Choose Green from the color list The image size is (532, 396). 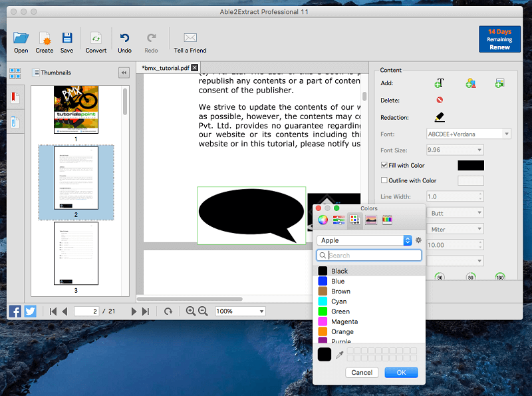pos(369,311)
